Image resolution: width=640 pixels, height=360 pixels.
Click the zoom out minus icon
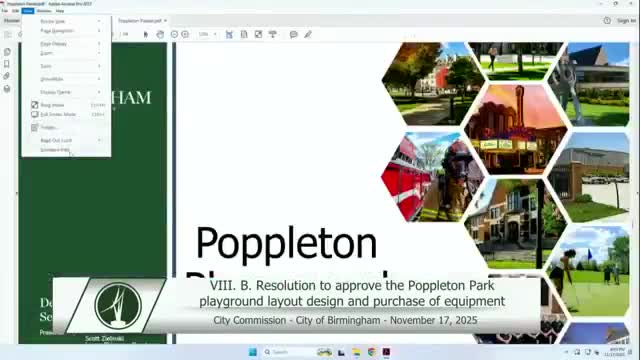174,35
